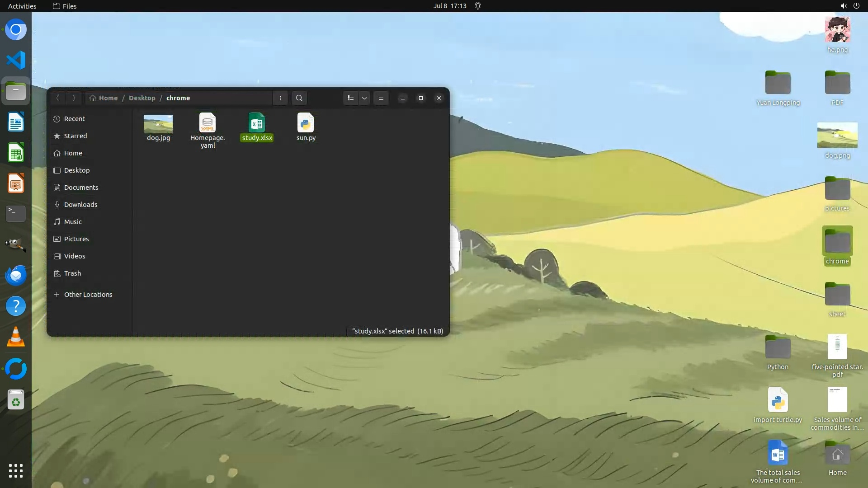Toggle list view in file manager
The height and width of the screenshot is (488, 868).
tap(351, 98)
